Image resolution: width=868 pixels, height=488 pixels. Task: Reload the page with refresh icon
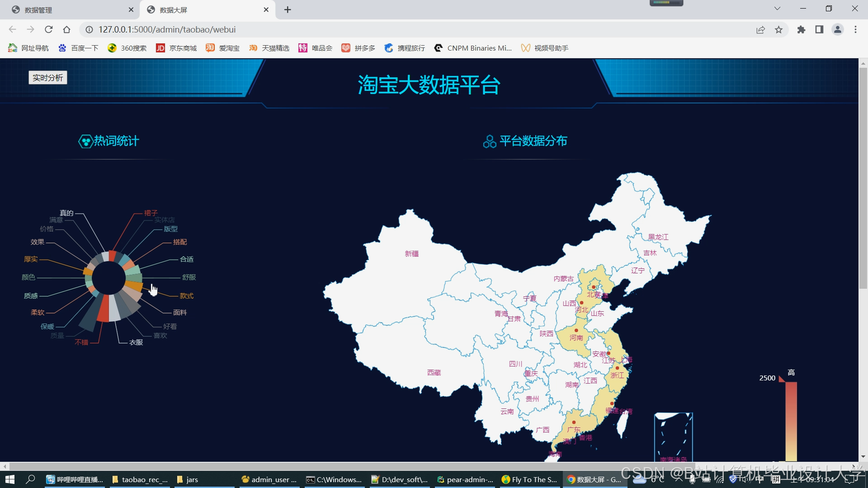[49, 30]
